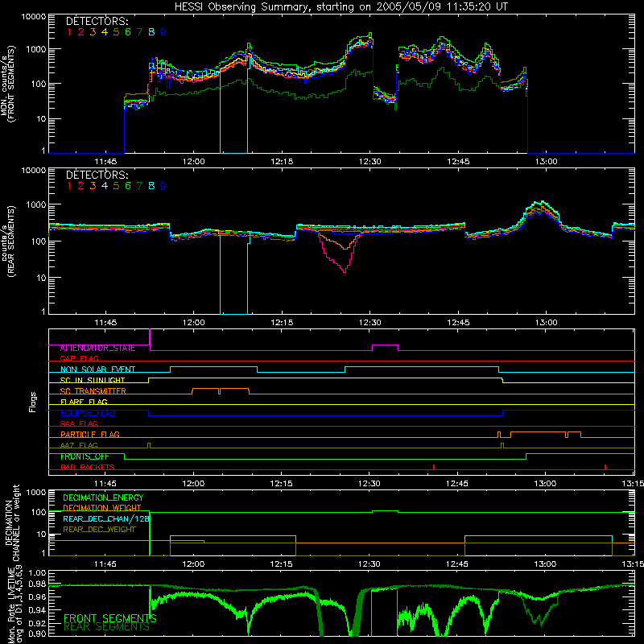The width and height of the screenshot is (644, 644).
Task: Click '13:00' tick under rear segments plot
Action: point(547,323)
